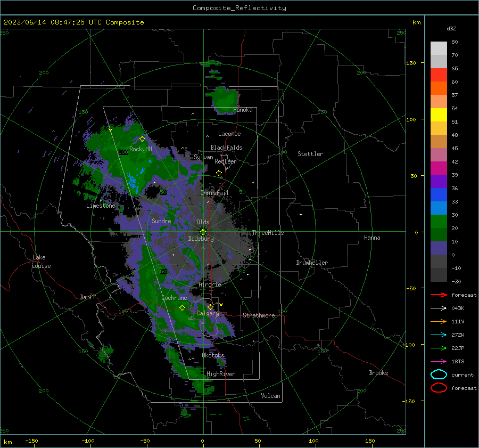Select the 30 dBZ green color swatch

pyautogui.click(x=439, y=222)
